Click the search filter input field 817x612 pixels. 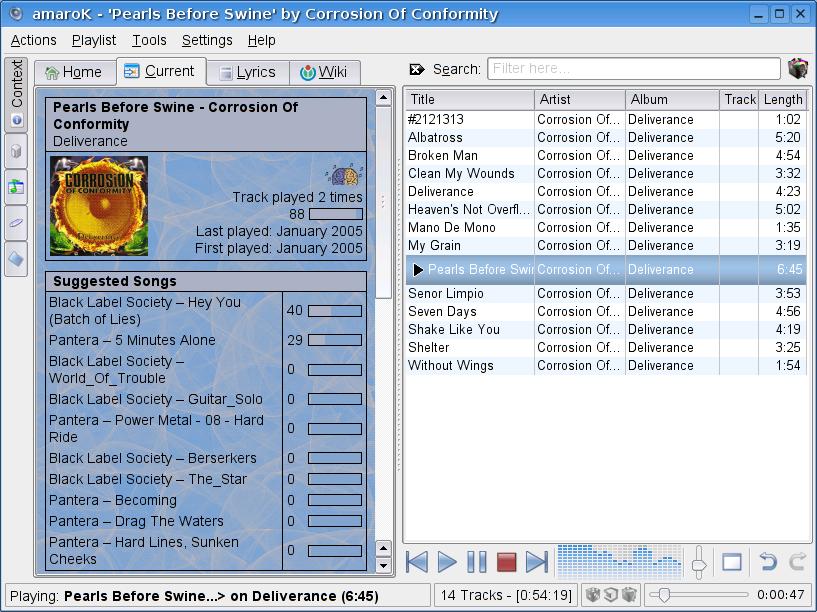(634, 69)
